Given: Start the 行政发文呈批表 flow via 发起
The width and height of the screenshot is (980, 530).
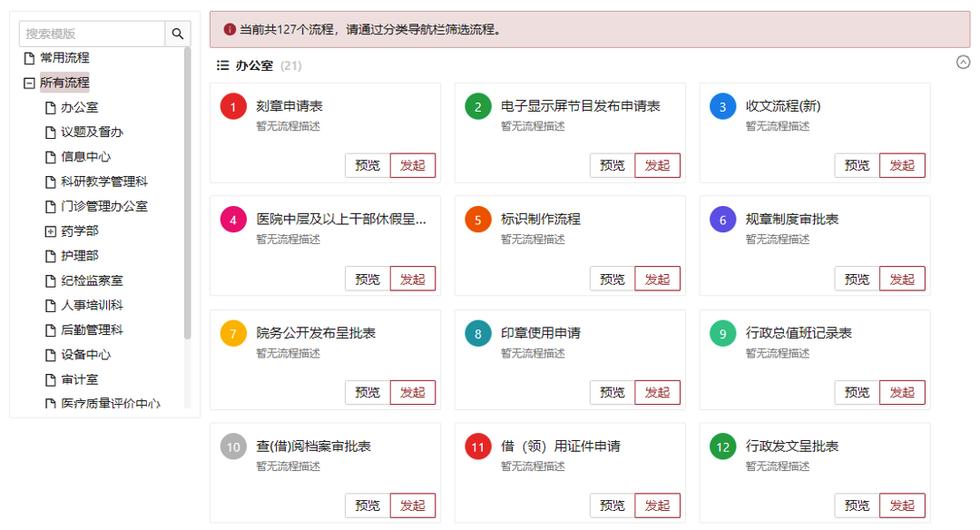Looking at the screenshot, I should pyautogui.click(x=902, y=505).
